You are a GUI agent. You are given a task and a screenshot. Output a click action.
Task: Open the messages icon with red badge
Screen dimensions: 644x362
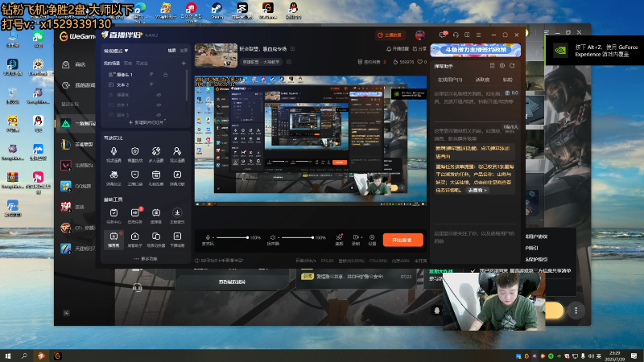pos(443,35)
